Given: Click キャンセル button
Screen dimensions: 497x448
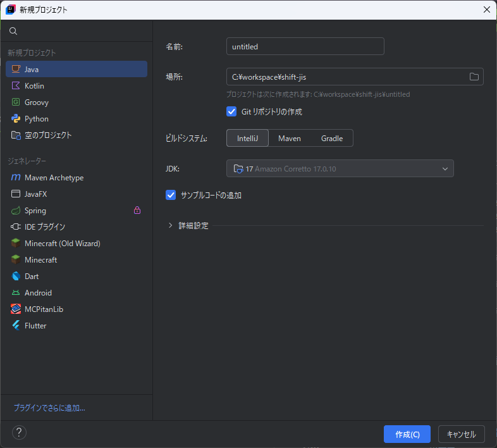Looking at the screenshot, I should pyautogui.click(x=461, y=433).
